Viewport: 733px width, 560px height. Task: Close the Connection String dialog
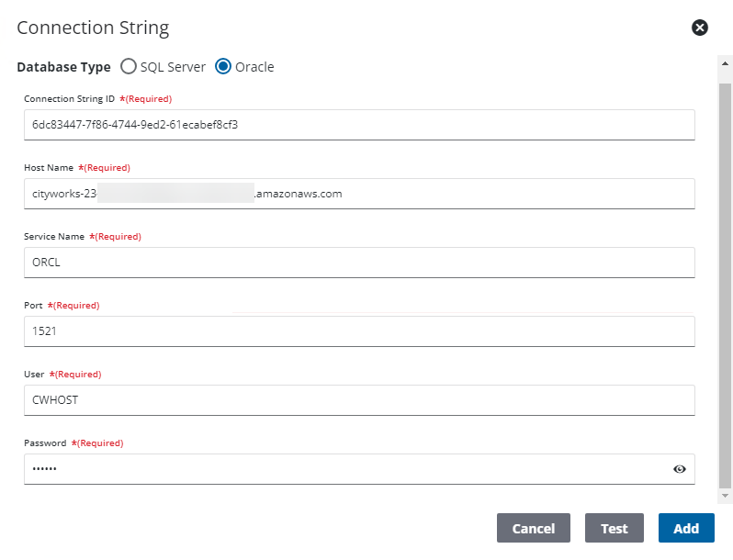point(699,28)
